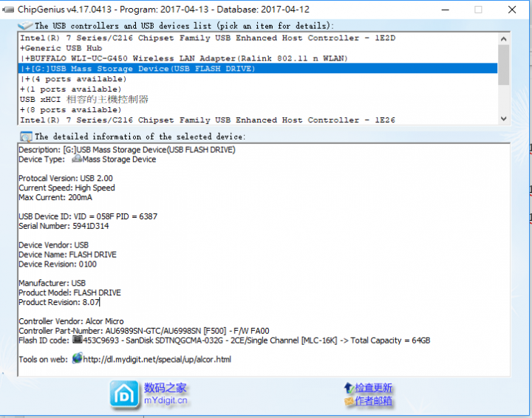Screen dimensions: 532x418
Task: Click the Controller Part-Number AU6989SN-GTC line
Action: coord(144,331)
